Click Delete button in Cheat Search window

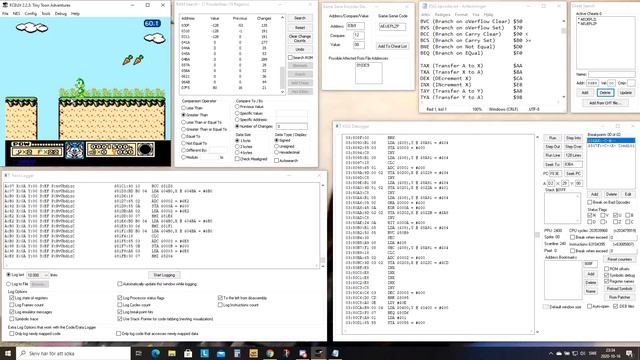(605, 93)
